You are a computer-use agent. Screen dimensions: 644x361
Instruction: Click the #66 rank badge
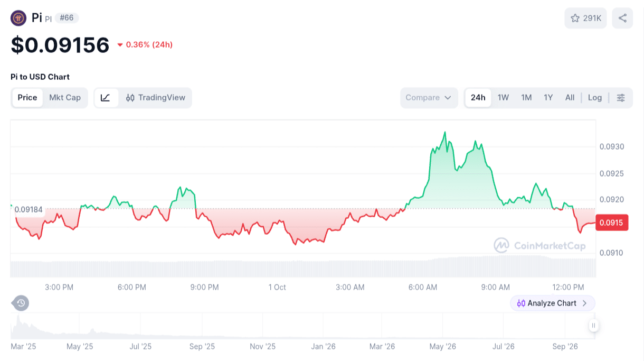pos(67,18)
